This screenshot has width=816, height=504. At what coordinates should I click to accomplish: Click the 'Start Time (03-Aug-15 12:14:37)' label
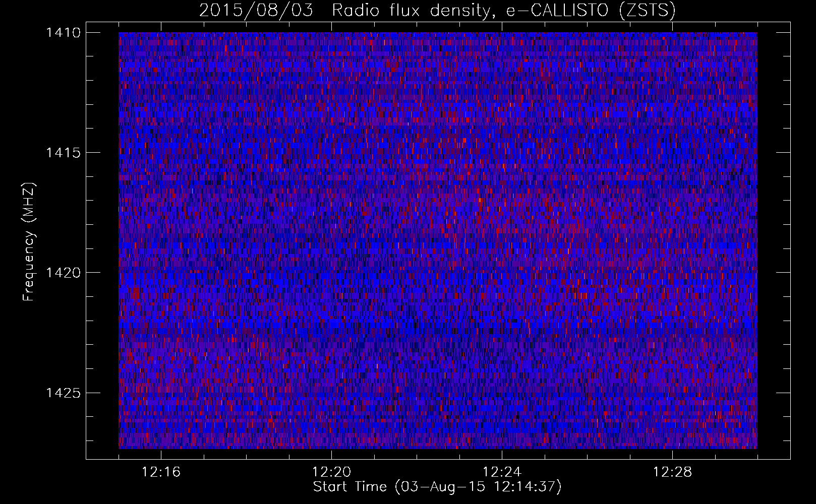(437, 487)
